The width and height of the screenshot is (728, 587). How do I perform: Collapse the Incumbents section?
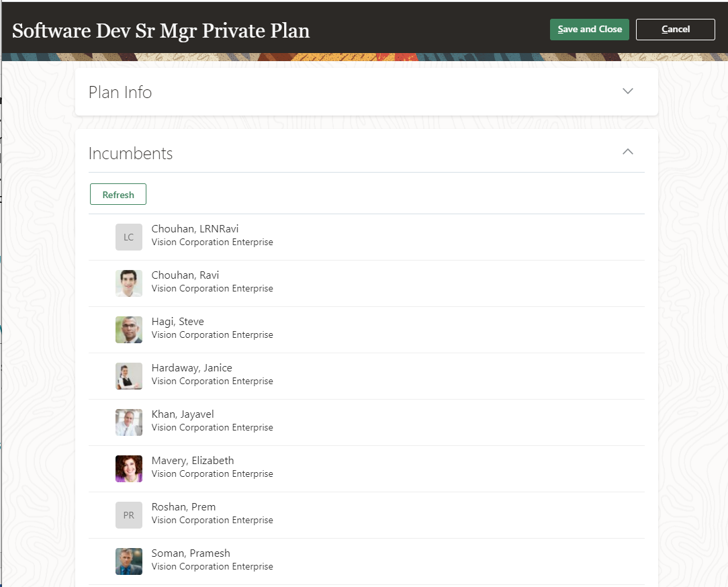(x=627, y=152)
